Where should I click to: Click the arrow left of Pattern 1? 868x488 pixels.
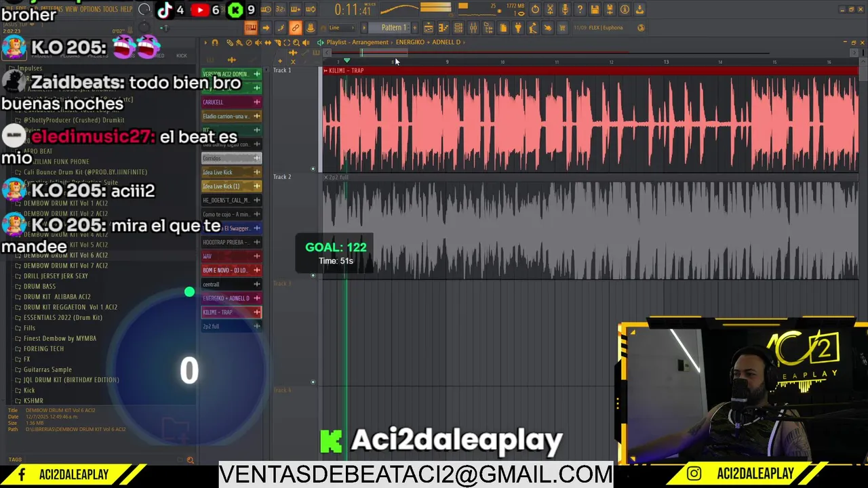pyautogui.click(x=364, y=28)
